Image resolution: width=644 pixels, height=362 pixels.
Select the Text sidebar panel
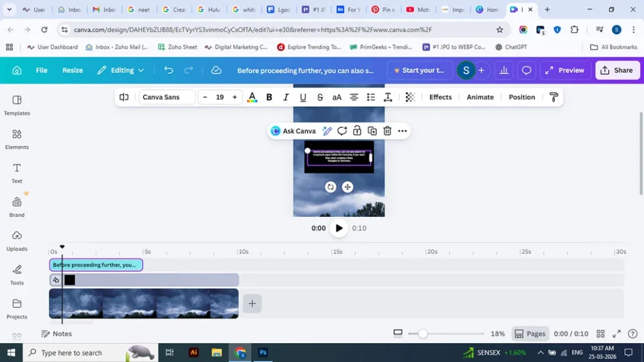tap(16, 173)
